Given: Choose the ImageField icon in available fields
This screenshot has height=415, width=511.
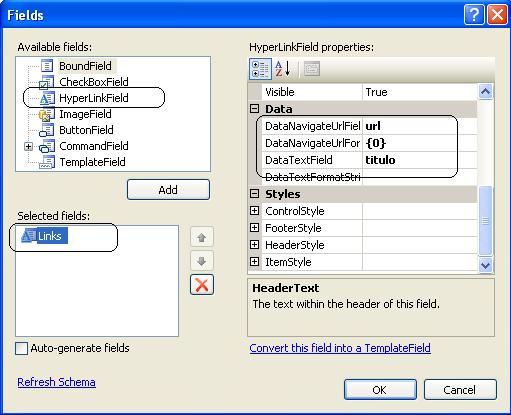Looking at the screenshot, I should [x=46, y=114].
